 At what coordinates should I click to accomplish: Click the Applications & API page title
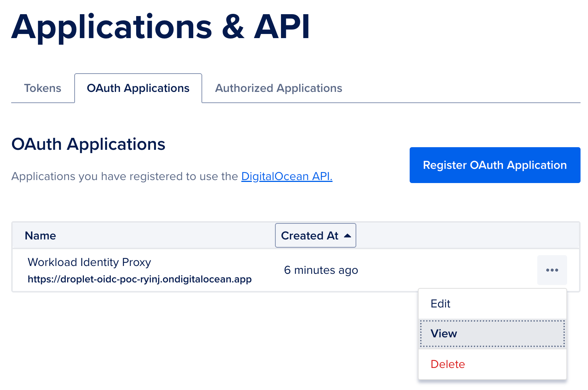coord(160,27)
